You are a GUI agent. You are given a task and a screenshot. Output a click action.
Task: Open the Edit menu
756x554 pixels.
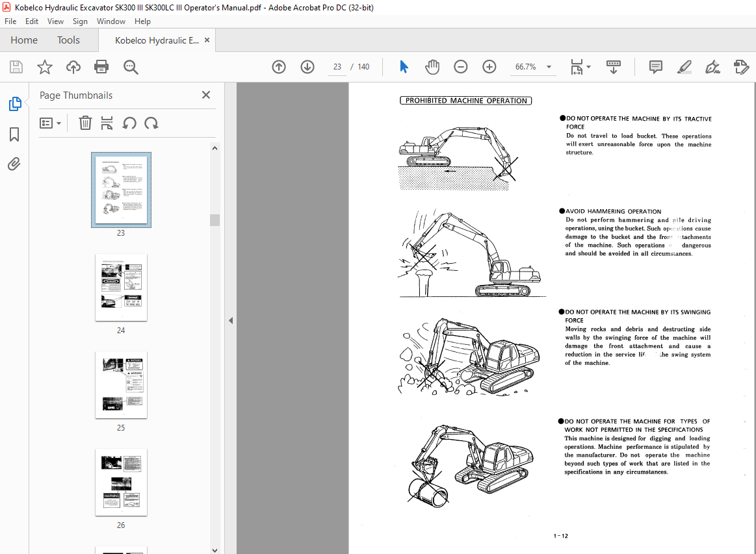click(x=32, y=21)
